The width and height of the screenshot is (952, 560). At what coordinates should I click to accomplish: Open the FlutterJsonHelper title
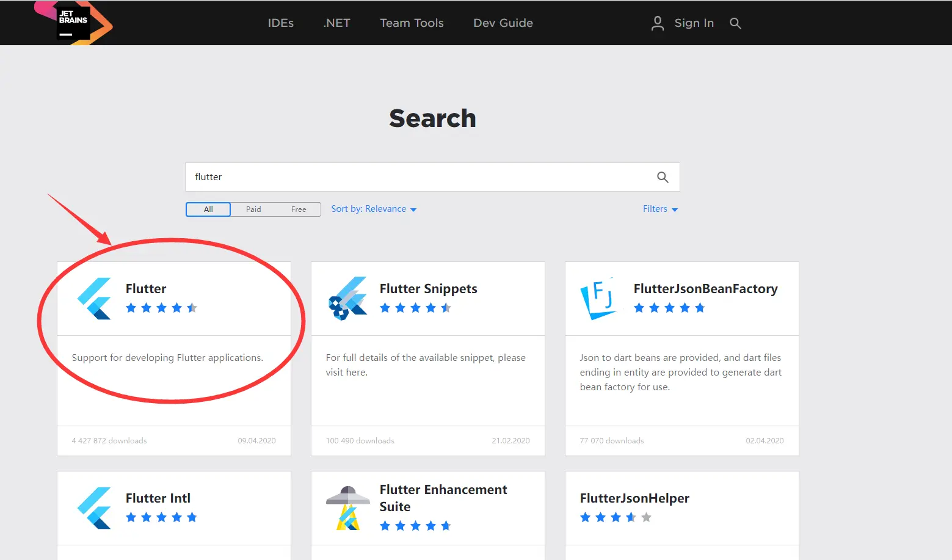point(634,498)
